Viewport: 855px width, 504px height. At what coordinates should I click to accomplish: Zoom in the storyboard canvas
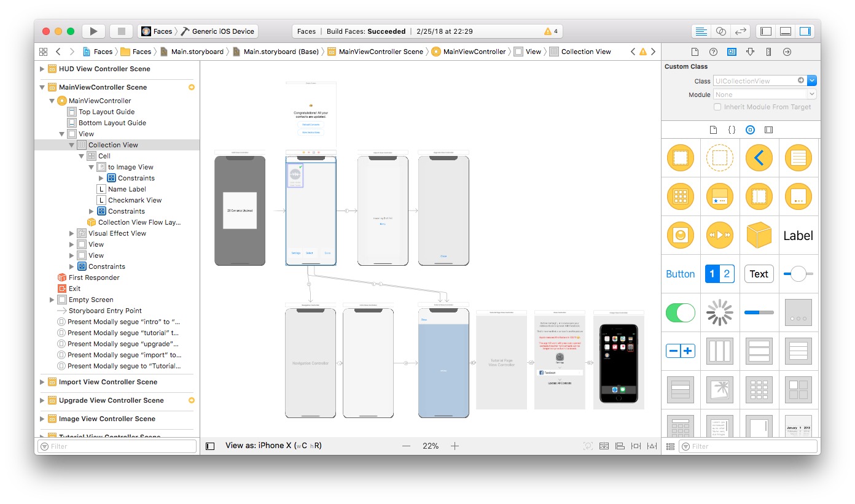455,446
